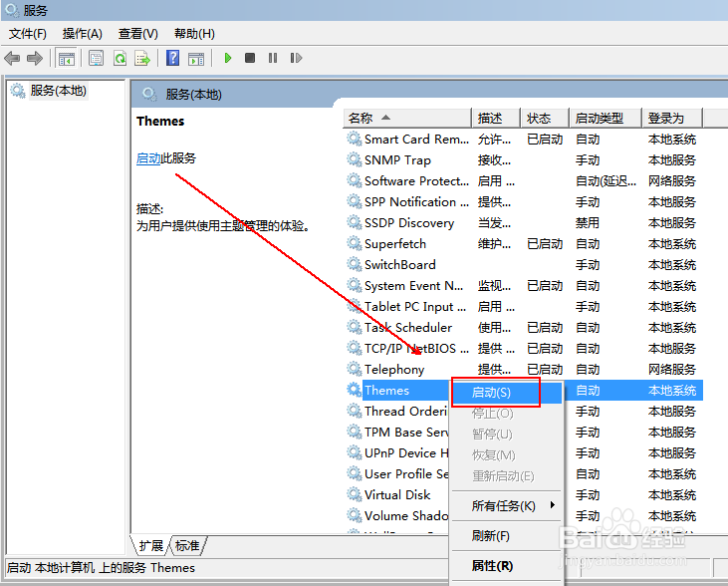This screenshot has width=728, height=586.
Task: Select the UPnP Device H... service
Action: [x=397, y=453]
